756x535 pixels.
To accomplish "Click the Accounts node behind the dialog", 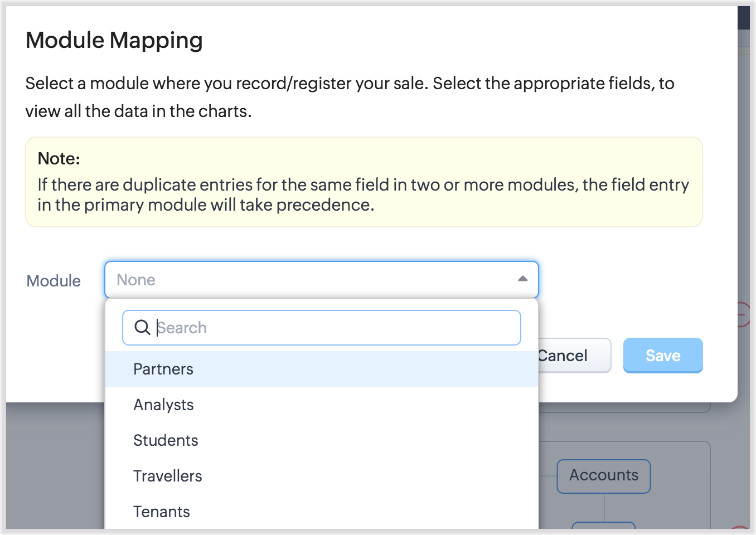I will click(x=603, y=476).
